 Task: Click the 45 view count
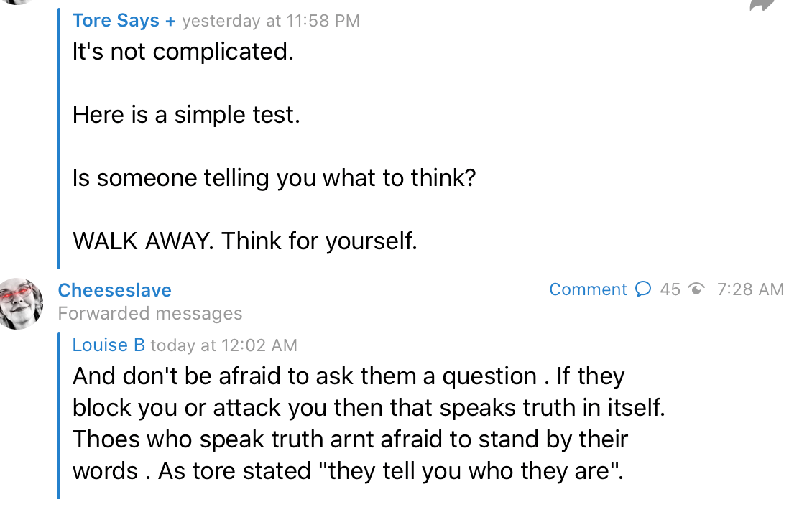click(670, 289)
